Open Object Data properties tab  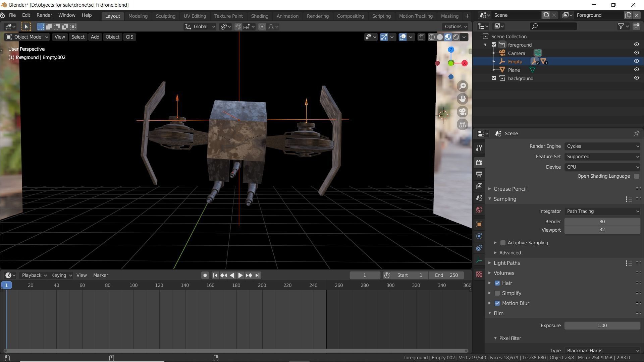coord(479,260)
